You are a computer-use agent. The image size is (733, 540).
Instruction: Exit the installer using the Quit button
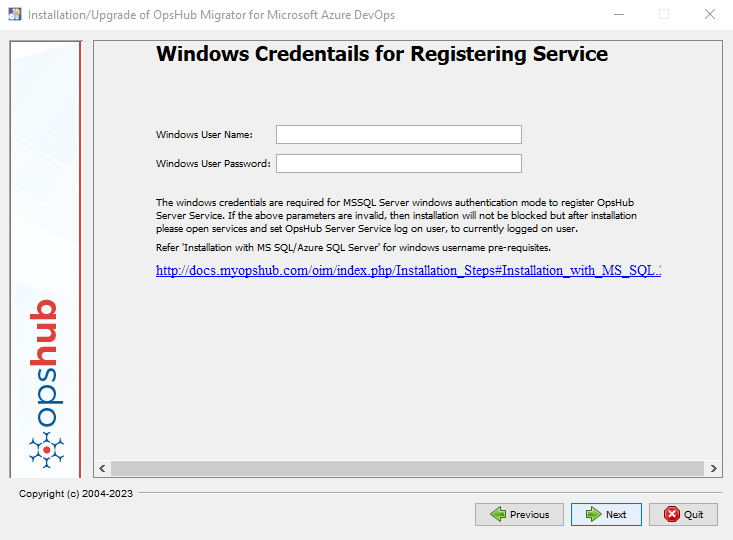683,514
